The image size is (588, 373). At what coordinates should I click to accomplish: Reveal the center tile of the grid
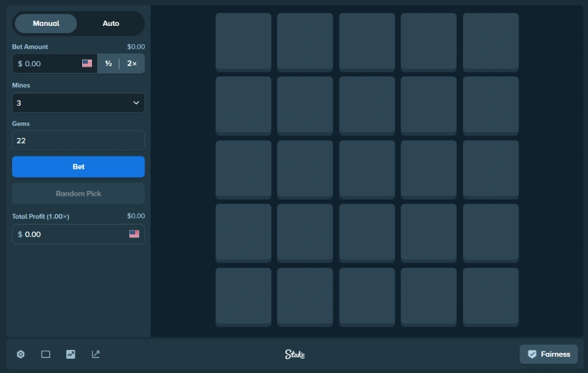click(x=367, y=170)
